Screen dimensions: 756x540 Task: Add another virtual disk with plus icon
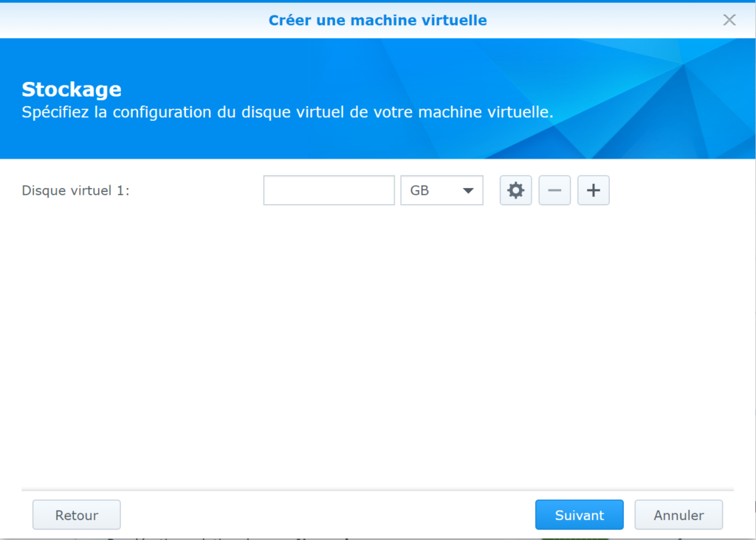(x=593, y=190)
